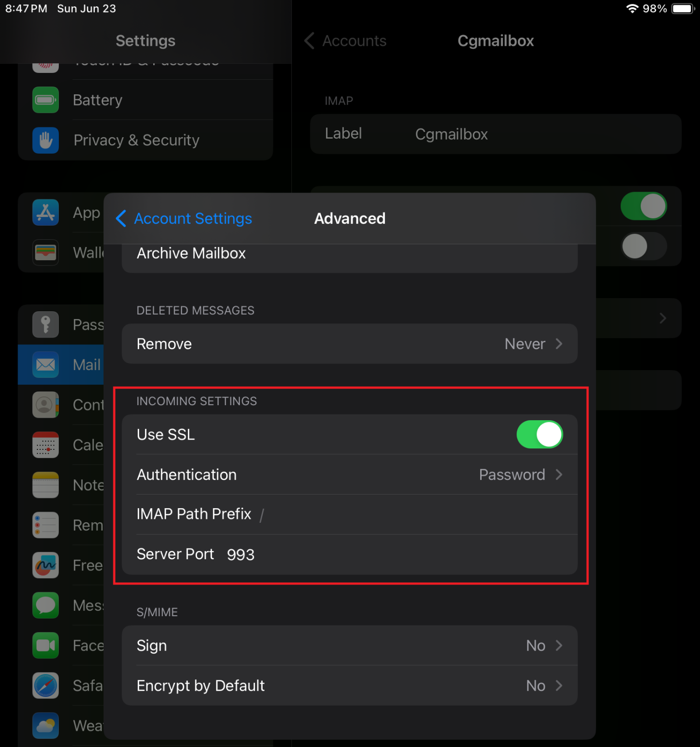Select the Battery settings icon
Screen dimensions: 700x747
45,100
